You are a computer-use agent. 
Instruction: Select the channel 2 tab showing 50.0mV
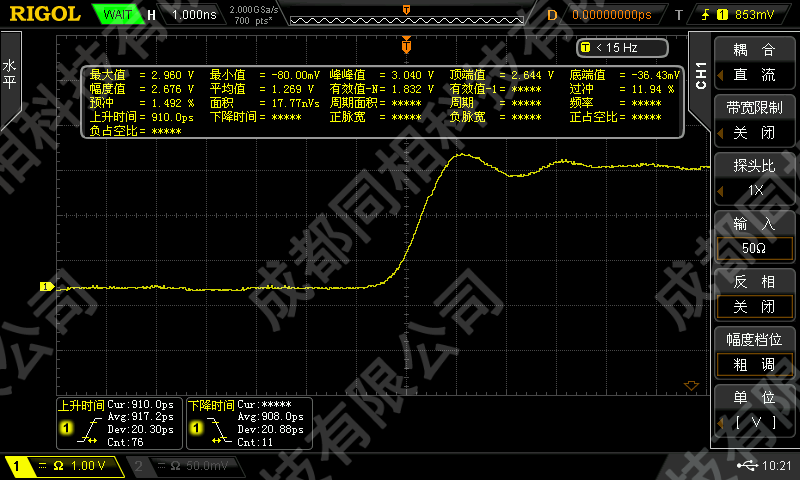click(185, 466)
